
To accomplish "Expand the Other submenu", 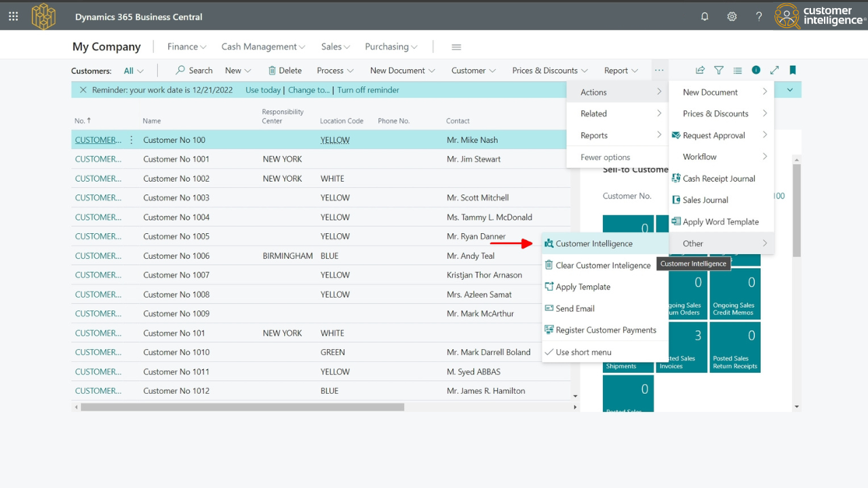I will tap(692, 243).
